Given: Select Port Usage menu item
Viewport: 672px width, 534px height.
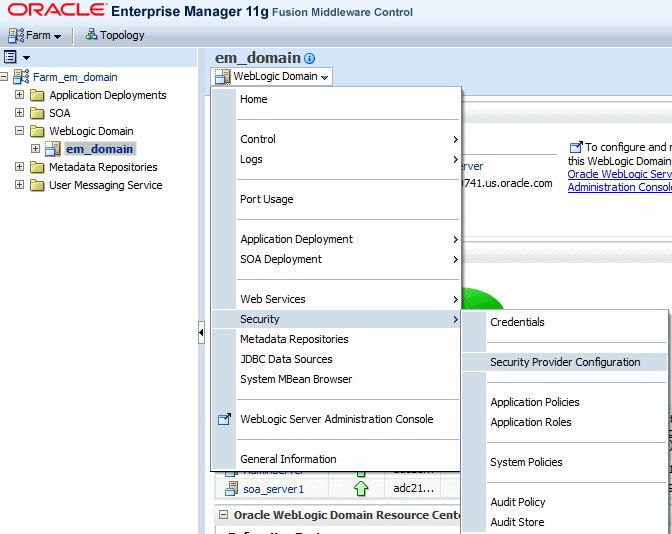Looking at the screenshot, I should (x=336, y=199).
